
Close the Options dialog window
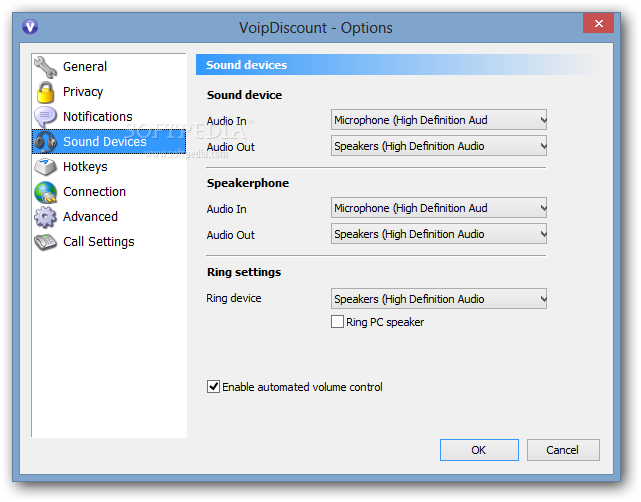(598, 23)
